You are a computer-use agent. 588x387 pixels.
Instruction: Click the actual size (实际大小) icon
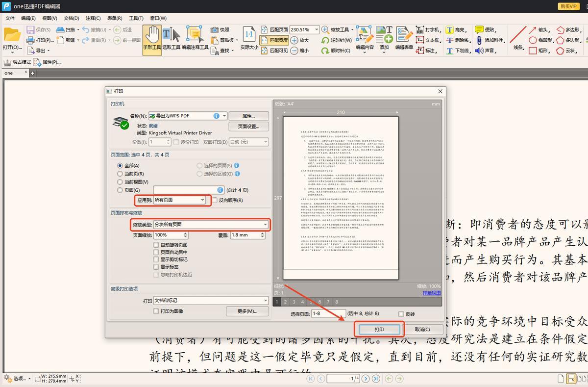point(249,38)
